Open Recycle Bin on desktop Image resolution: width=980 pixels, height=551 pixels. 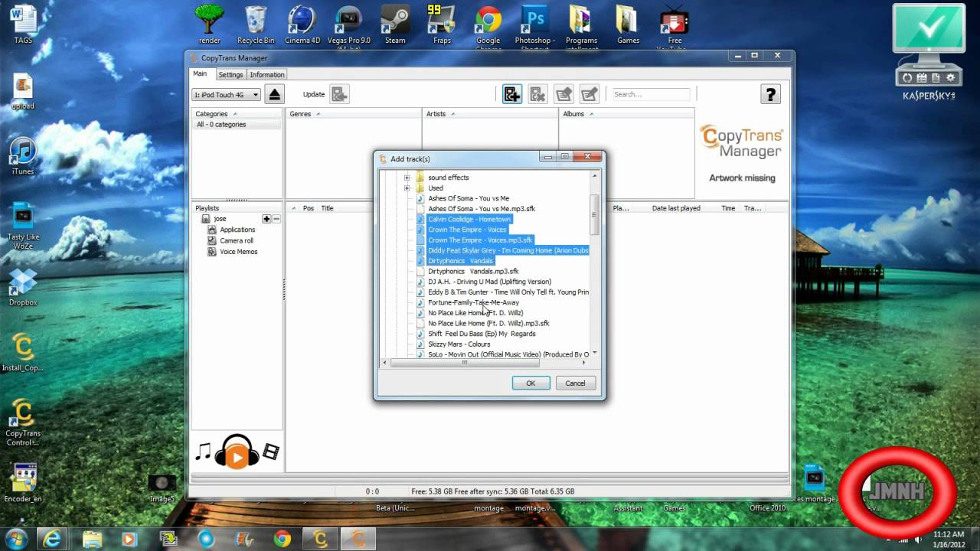click(256, 24)
